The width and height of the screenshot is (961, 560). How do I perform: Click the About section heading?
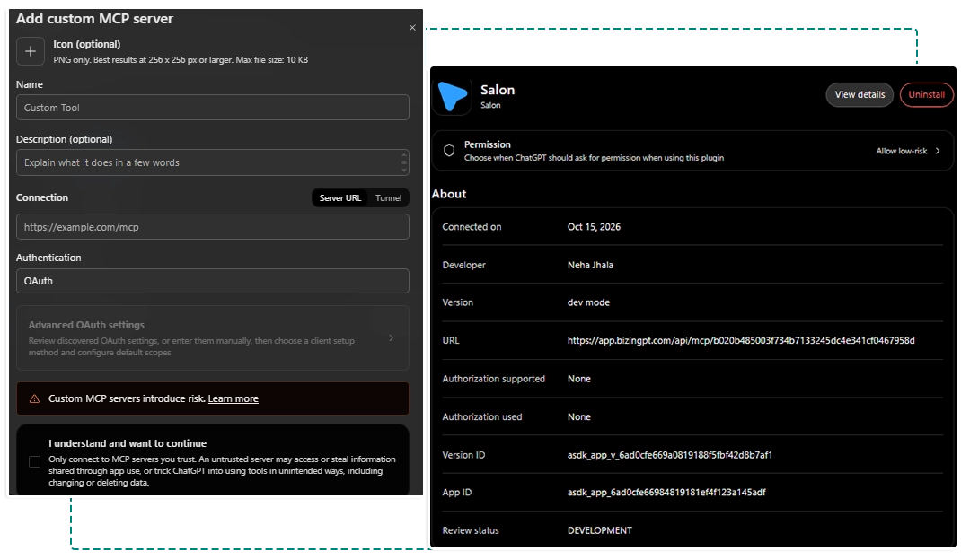tap(449, 194)
